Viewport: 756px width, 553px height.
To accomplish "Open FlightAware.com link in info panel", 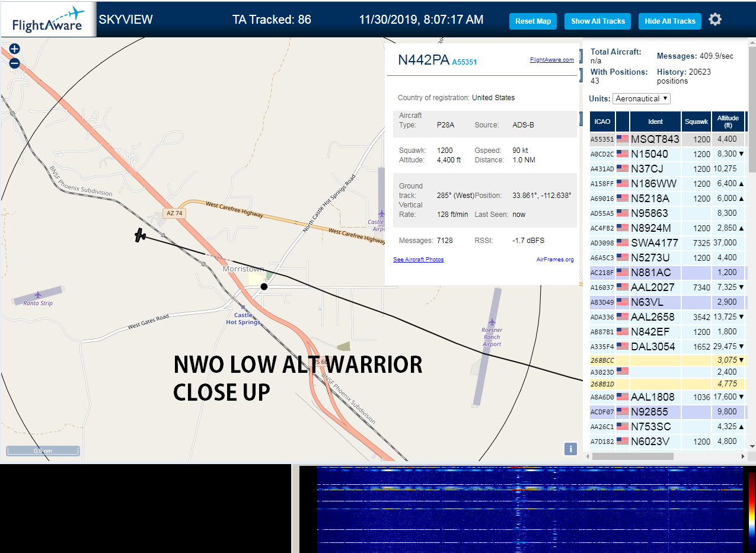I will tap(551, 60).
